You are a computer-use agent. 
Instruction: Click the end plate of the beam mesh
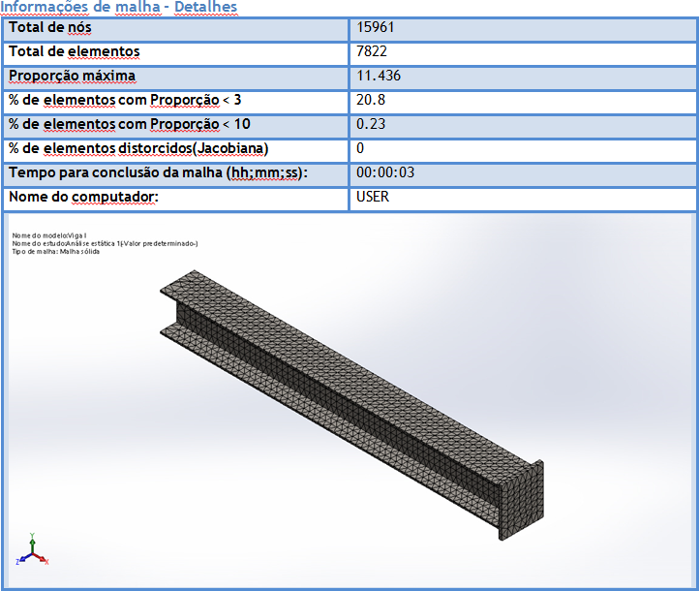pos(520,500)
